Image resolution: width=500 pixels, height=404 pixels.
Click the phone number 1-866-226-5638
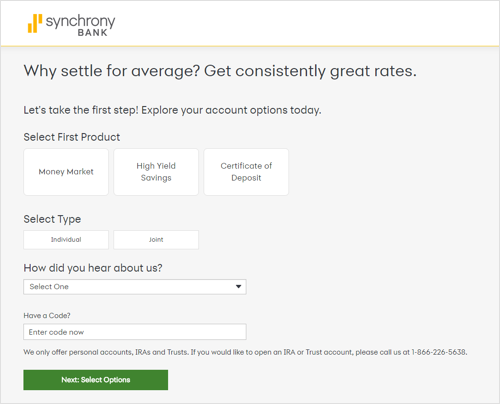click(439, 352)
